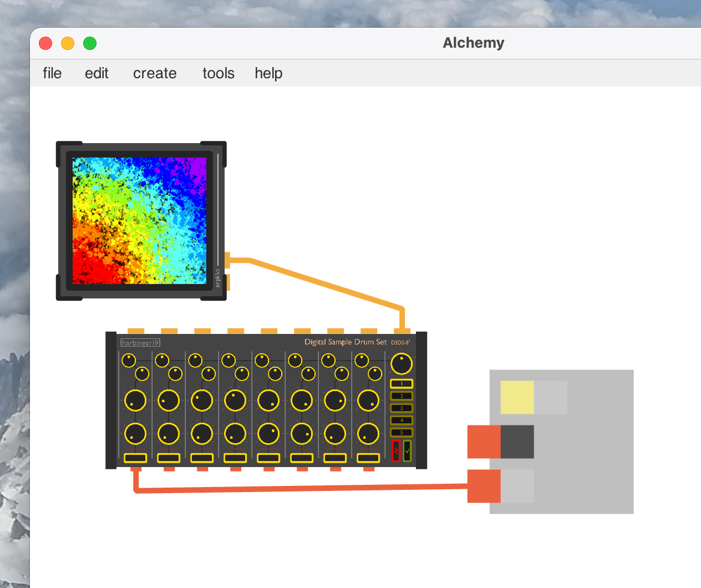Select preset button 3 on drum set
Viewport: 701px width, 588px height.
pos(402,408)
